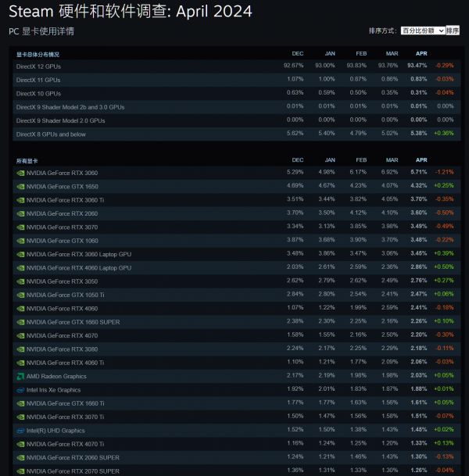Click NVIDIA icon beside RTX 3060 Laptop GPU

tap(20, 254)
